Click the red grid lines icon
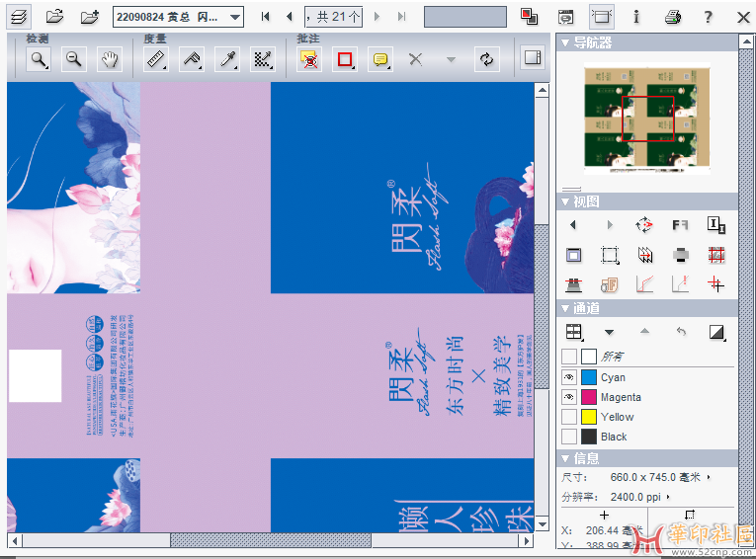The width and height of the screenshot is (756, 559). pos(716,255)
